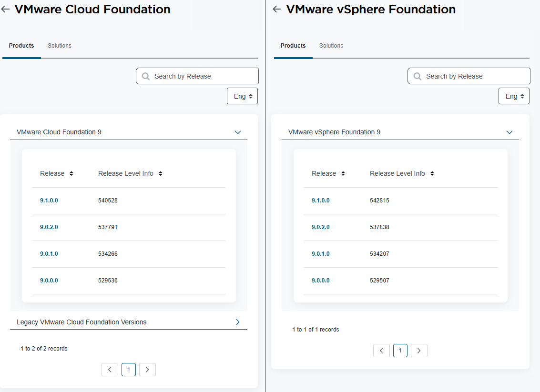Open vSphere Foundation release 9.1.0.0 link
Screen dimensions: 540x392
coord(321,201)
